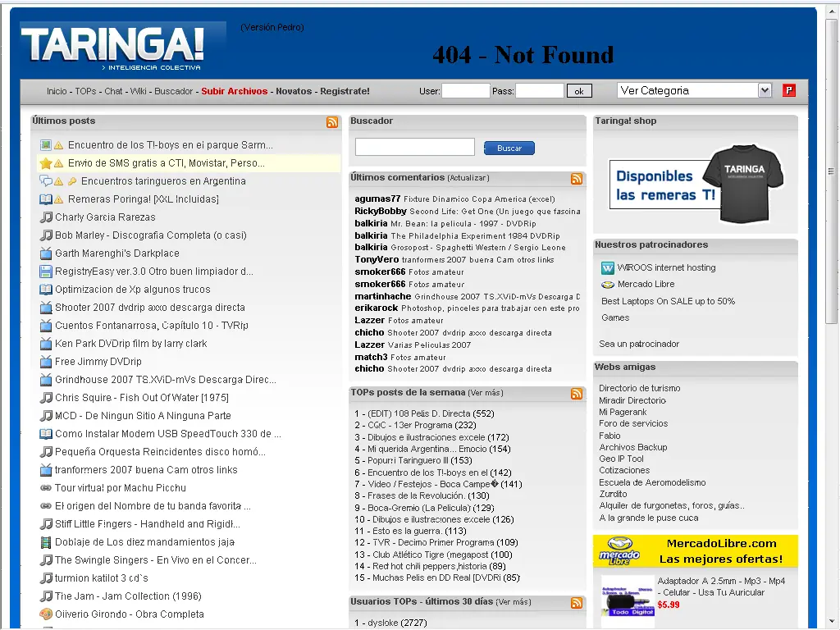Click Ver más beside TOPs posts de la semana

tap(486, 393)
